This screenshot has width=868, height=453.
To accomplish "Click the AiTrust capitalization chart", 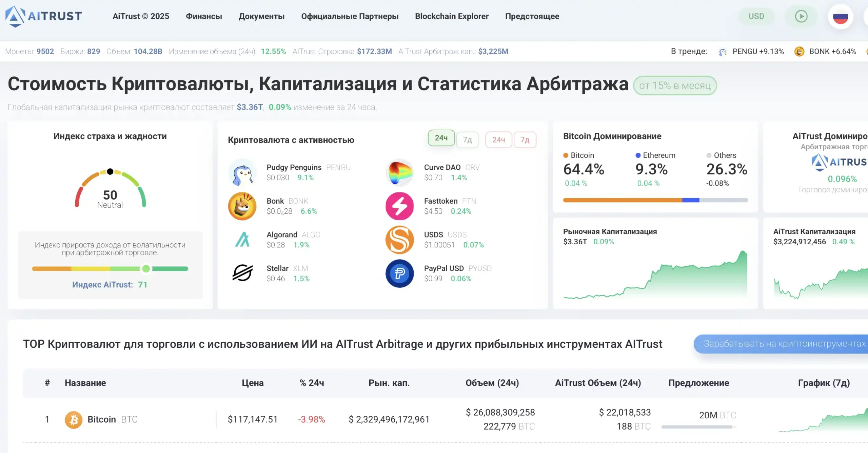I will tap(821, 283).
